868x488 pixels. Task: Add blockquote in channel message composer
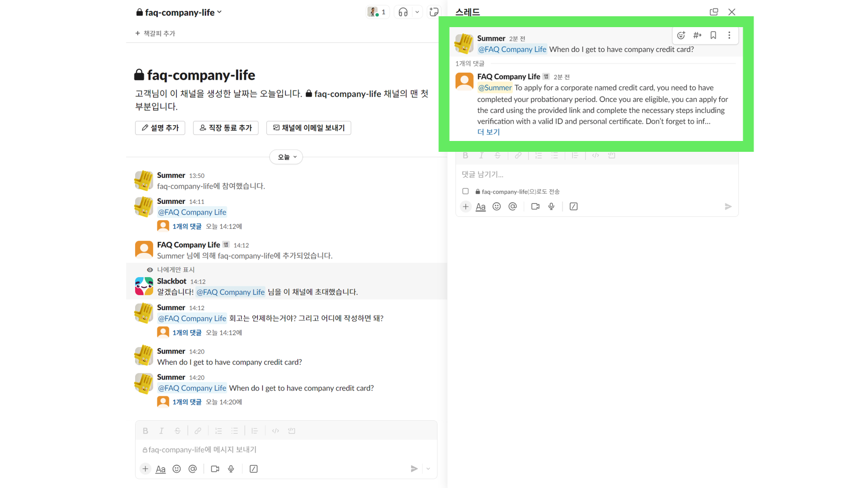tap(254, 431)
